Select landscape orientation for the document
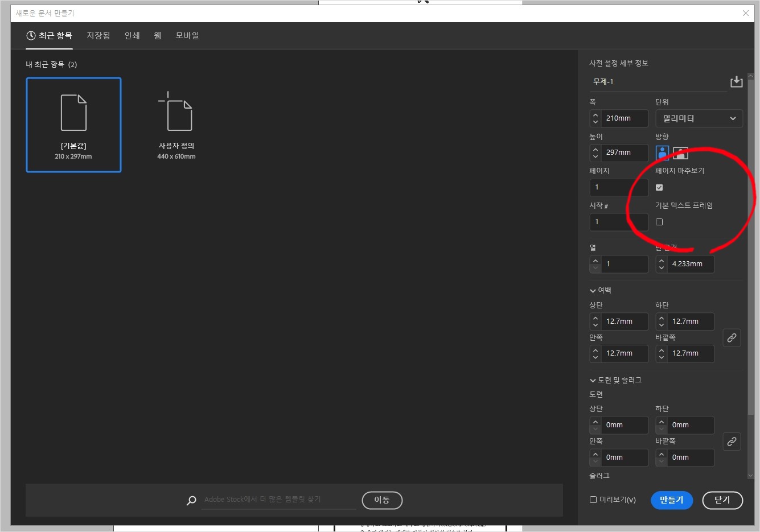 pos(680,152)
